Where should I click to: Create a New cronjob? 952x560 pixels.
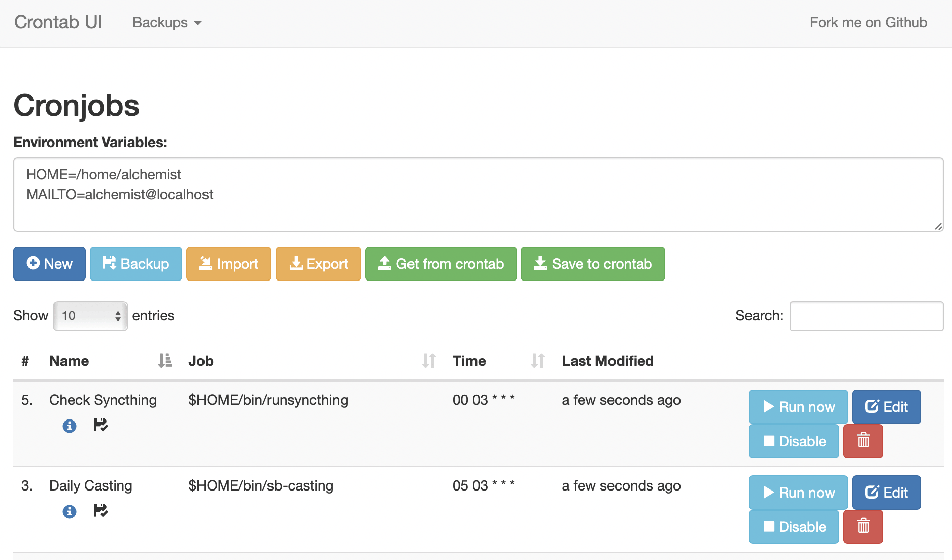(x=49, y=264)
